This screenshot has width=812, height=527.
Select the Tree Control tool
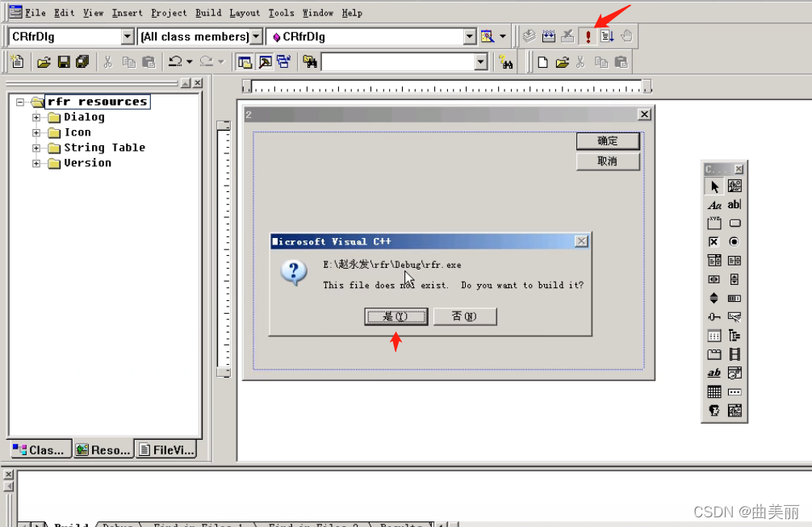tap(735, 336)
